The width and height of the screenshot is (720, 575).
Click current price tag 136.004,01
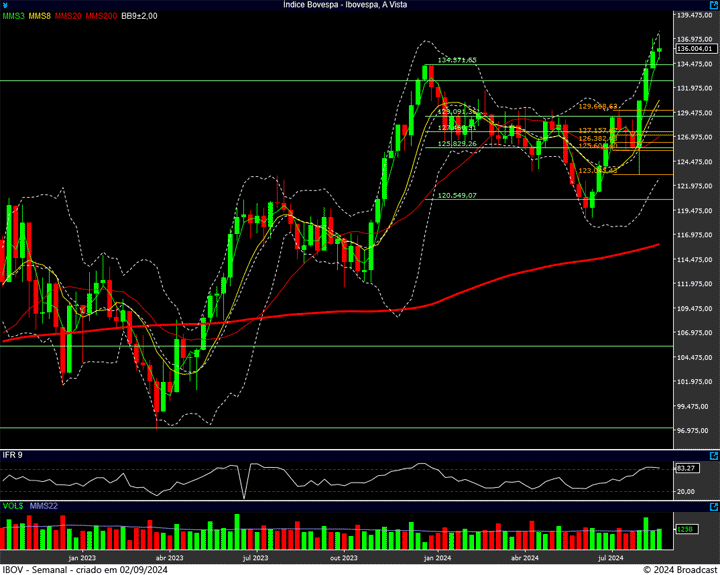(x=694, y=48)
